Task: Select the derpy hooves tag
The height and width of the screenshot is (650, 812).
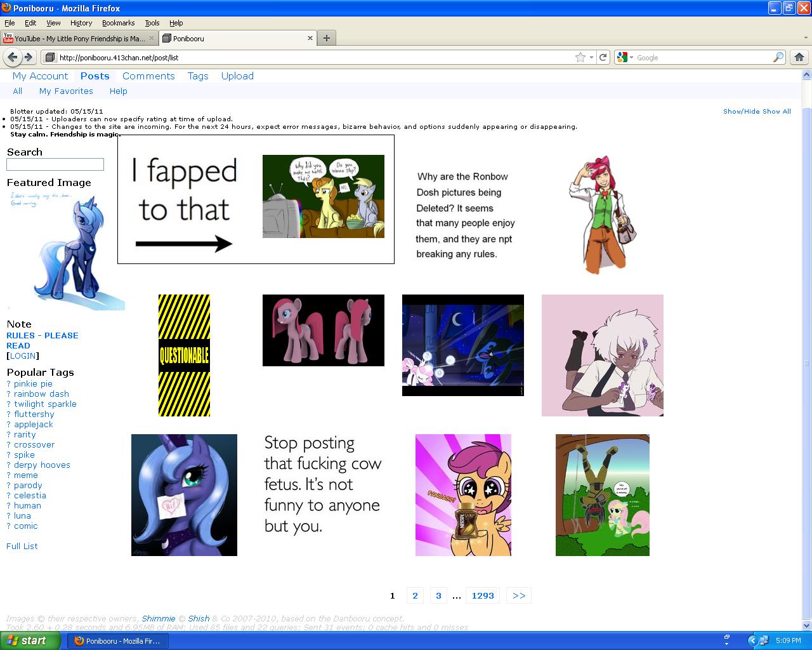Action: (x=42, y=465)
